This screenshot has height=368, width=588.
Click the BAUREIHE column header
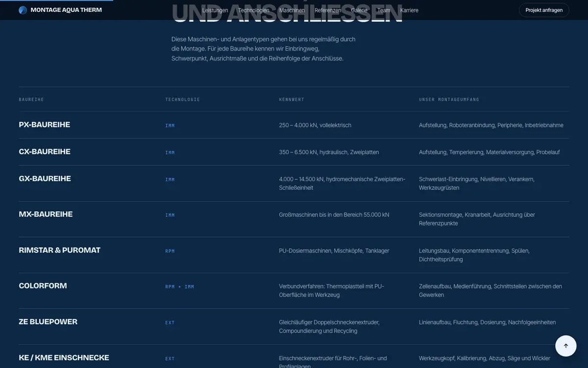[x=31, y=100]
